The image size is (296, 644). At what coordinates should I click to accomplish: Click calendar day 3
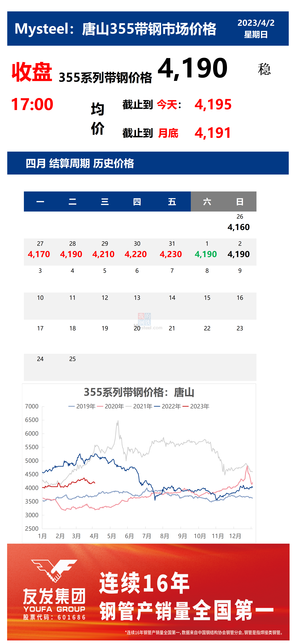pyautogui.click(x=40, y=271)
